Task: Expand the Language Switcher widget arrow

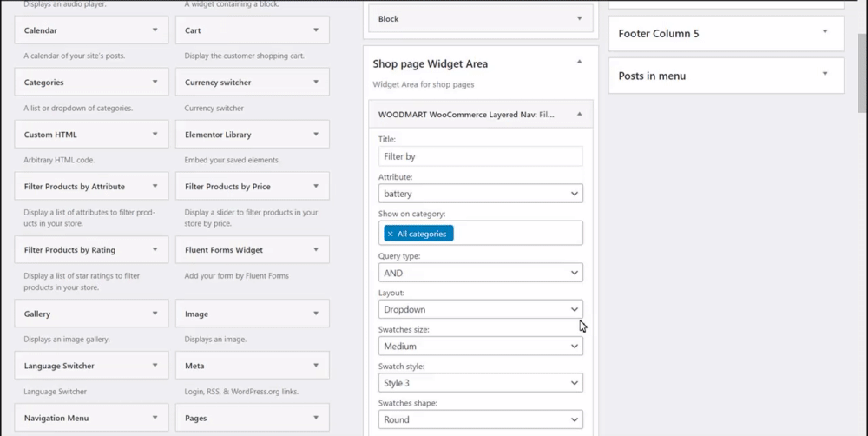Action: point(155,366)
